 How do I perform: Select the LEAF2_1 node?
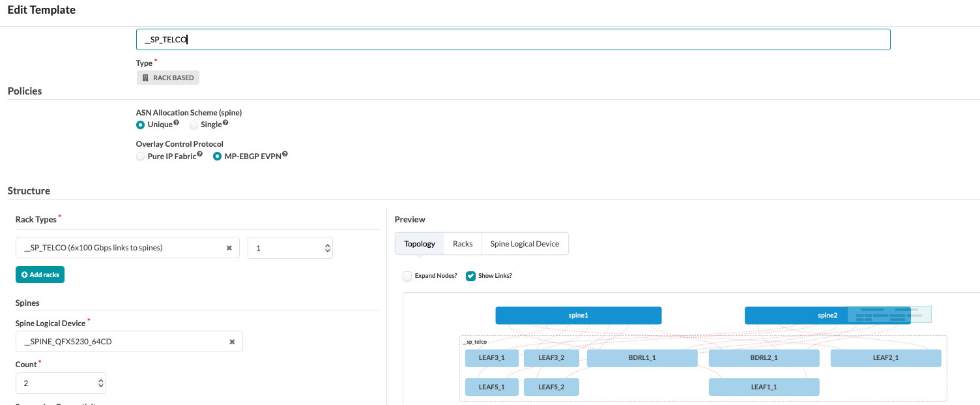886,358
